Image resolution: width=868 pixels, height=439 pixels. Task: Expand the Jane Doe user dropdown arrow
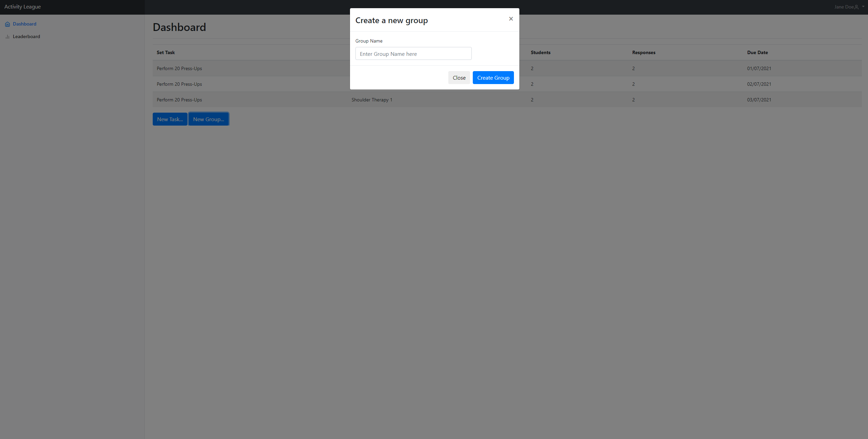(863, 6)
